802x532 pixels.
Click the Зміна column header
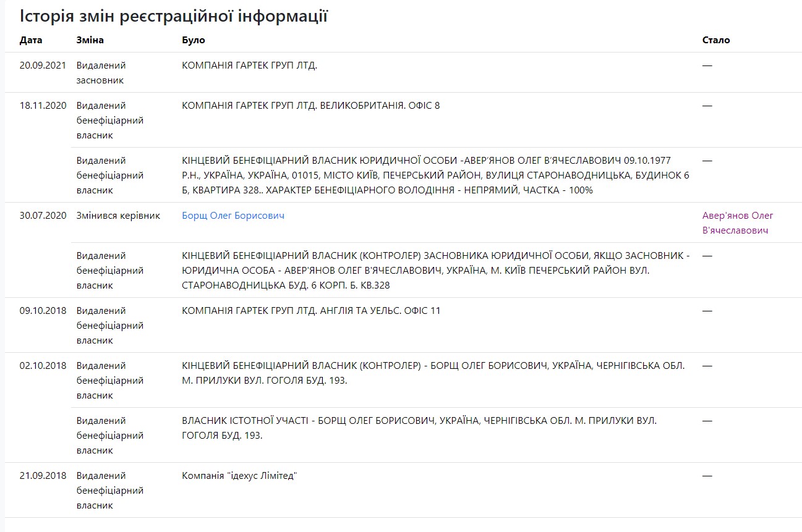(90, 40)
